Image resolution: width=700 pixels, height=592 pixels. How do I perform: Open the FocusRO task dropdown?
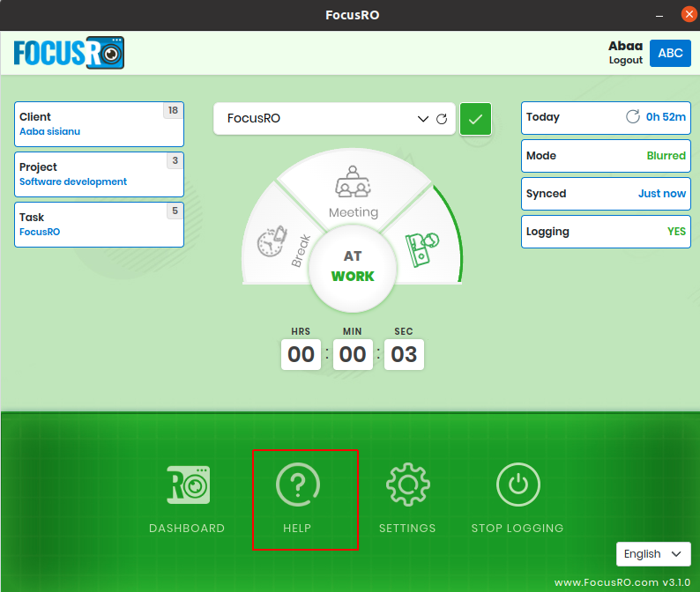[334, 119]
